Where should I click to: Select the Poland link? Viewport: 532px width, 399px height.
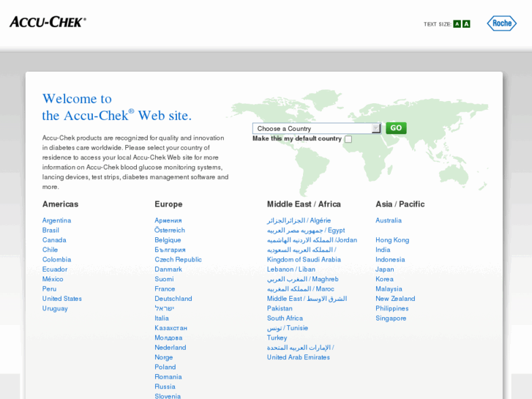(x=165, y=367)
